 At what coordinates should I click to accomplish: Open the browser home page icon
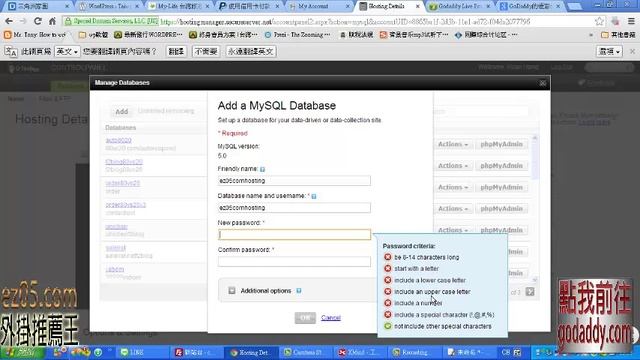coord(52,21)
